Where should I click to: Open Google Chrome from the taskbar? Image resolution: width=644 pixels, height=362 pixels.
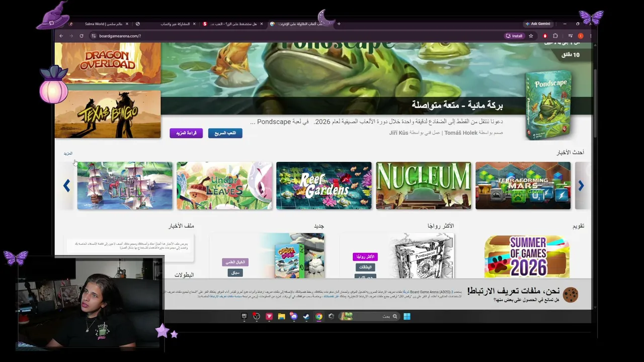point(318,316)
